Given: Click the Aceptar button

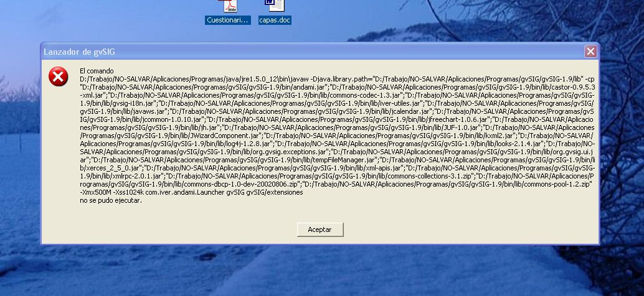Looking at the screenshot, I should coord(320,229).
